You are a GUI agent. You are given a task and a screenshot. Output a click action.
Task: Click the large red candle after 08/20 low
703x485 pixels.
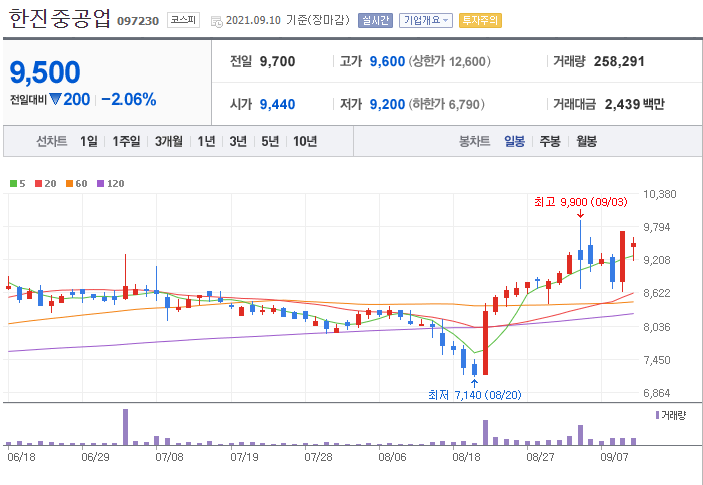[485, 342]
